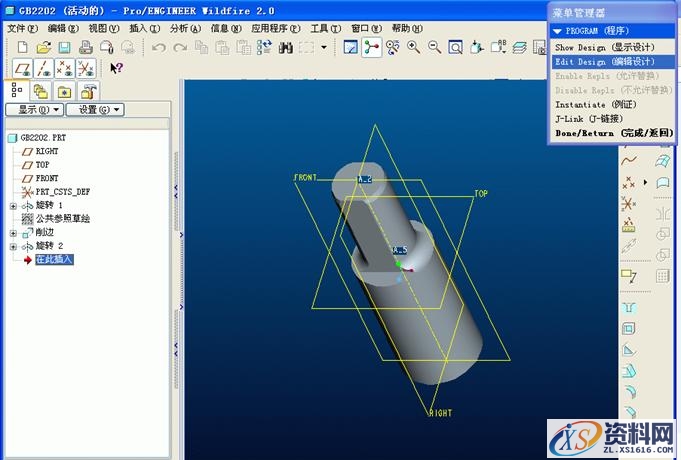681x460 pixels.
Task: Select the FRONT datum plane in tree
Action: [x=47, y=178]
